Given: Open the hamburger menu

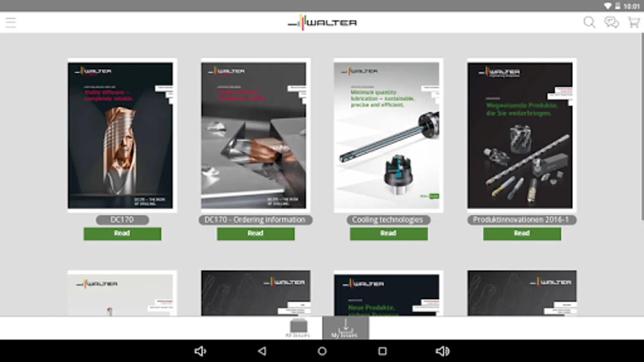Looking at the screenshot, I should click(x=11, y=23).
